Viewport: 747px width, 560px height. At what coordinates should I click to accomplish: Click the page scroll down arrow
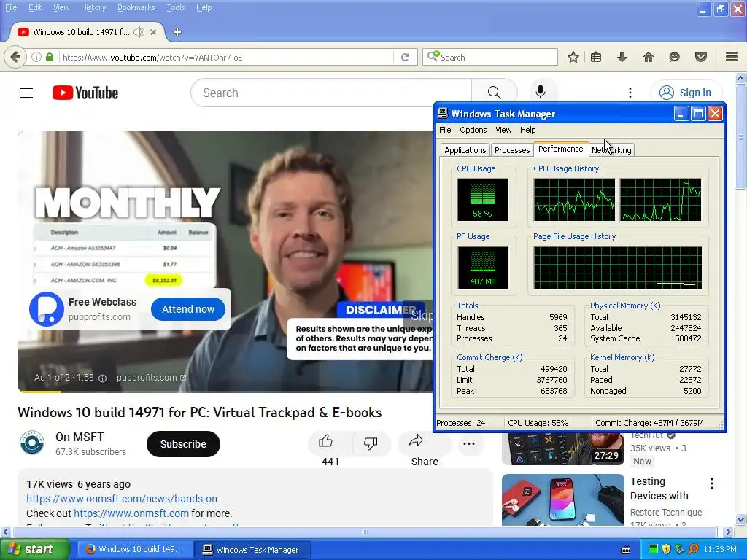click(x=740, y=519)
